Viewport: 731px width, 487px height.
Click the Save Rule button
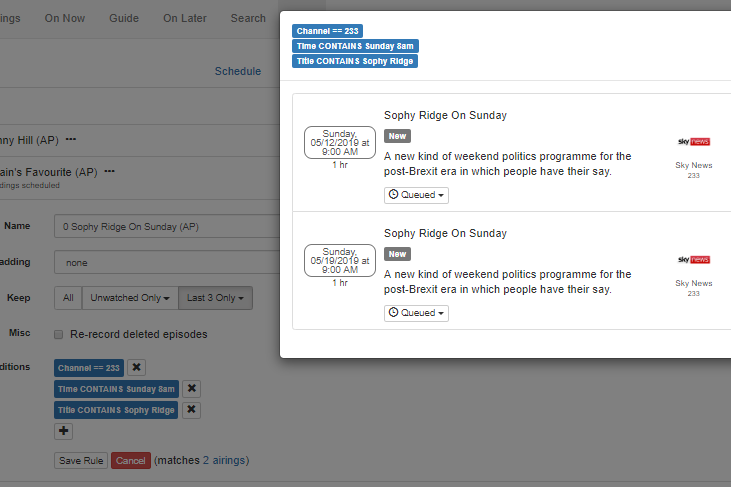(x=81, y=461)
